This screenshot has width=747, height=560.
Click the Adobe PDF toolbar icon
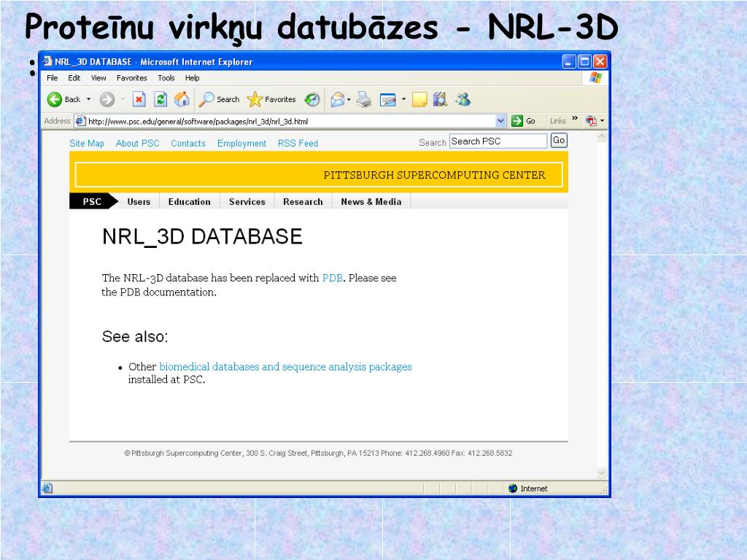point(591,121)
